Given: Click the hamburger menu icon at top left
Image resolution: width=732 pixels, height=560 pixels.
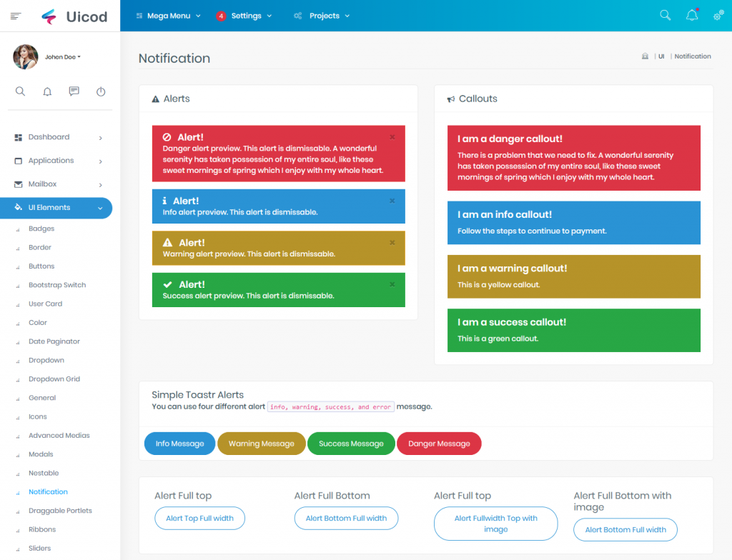Looking at the screenshot, I should click(x=15, y=15).
